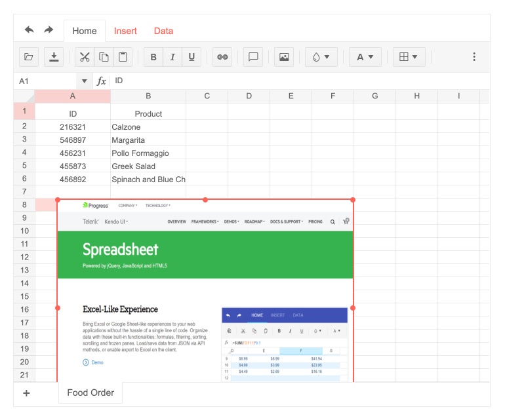Select column A header

[73, 96]
